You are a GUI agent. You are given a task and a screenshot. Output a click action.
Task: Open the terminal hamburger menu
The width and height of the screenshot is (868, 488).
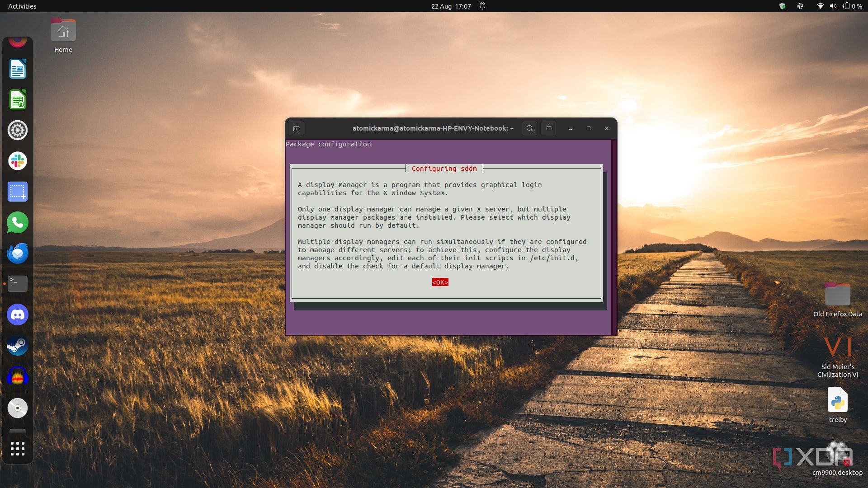(x=549, y=128)
